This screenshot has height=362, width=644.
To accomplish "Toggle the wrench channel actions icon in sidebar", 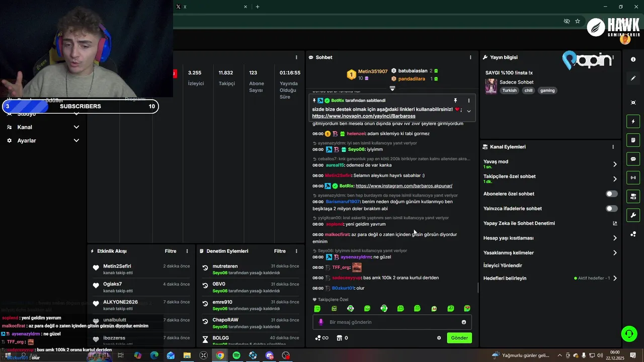I will [633, 215].
